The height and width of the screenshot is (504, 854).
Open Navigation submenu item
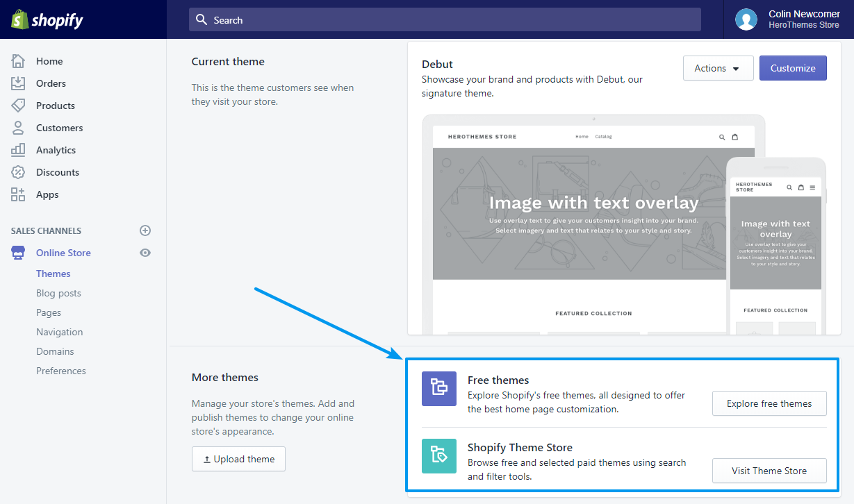click(59, 332)
